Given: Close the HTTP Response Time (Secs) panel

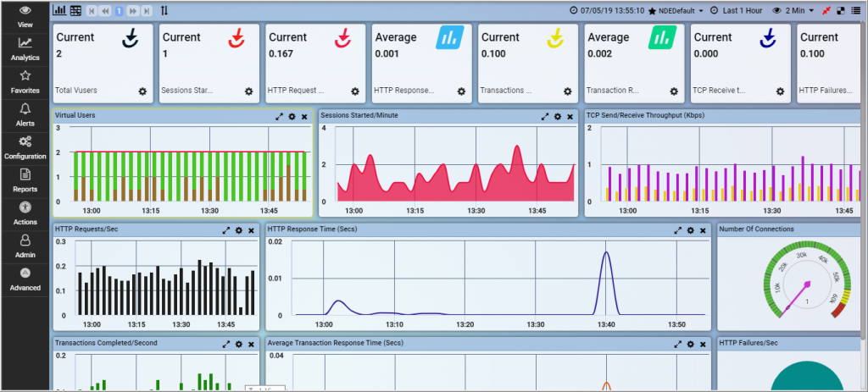Looking at the screenshot, I should [x=703, y=230].
